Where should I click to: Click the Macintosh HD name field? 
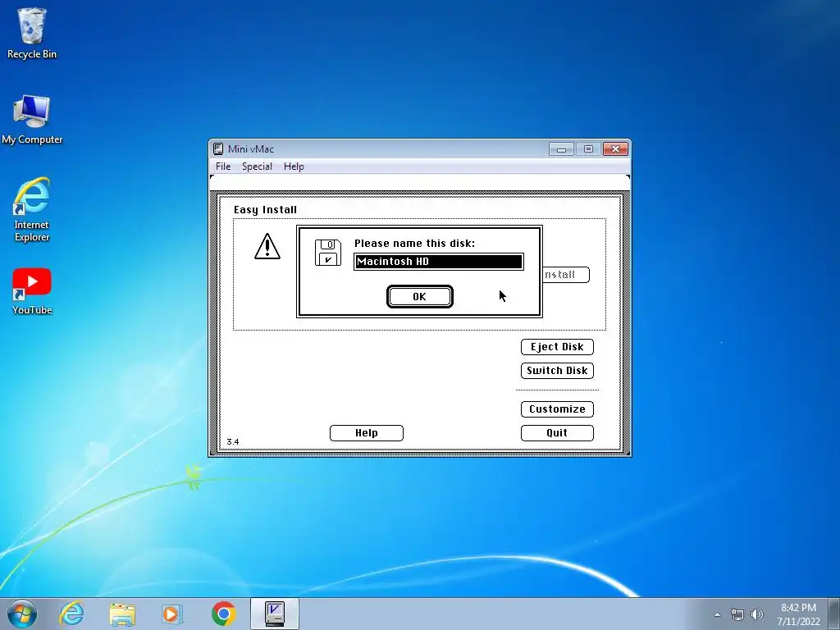tap(438, 262)
